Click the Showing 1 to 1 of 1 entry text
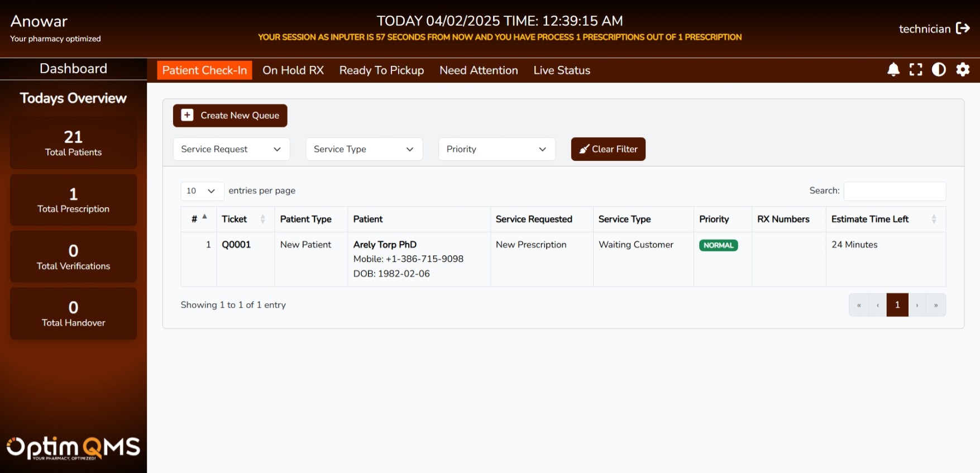Viewport: 980px width, 473px height. point(233,305)
